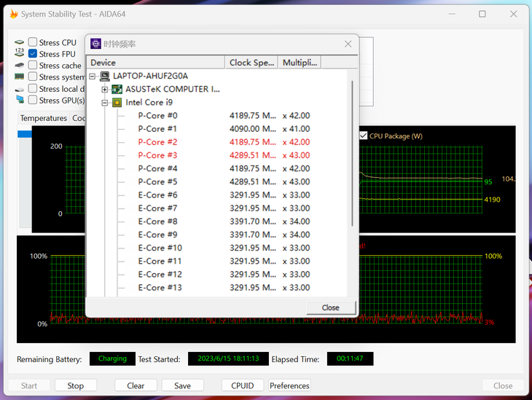
Task: Click the Save button
Action: [182, 385]
